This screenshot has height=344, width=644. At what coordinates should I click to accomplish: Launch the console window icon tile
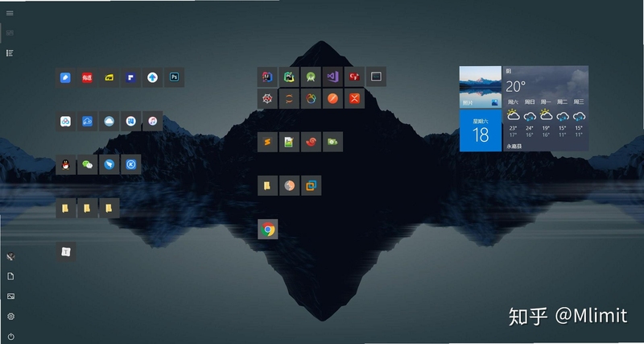click(x=376, y=77)
